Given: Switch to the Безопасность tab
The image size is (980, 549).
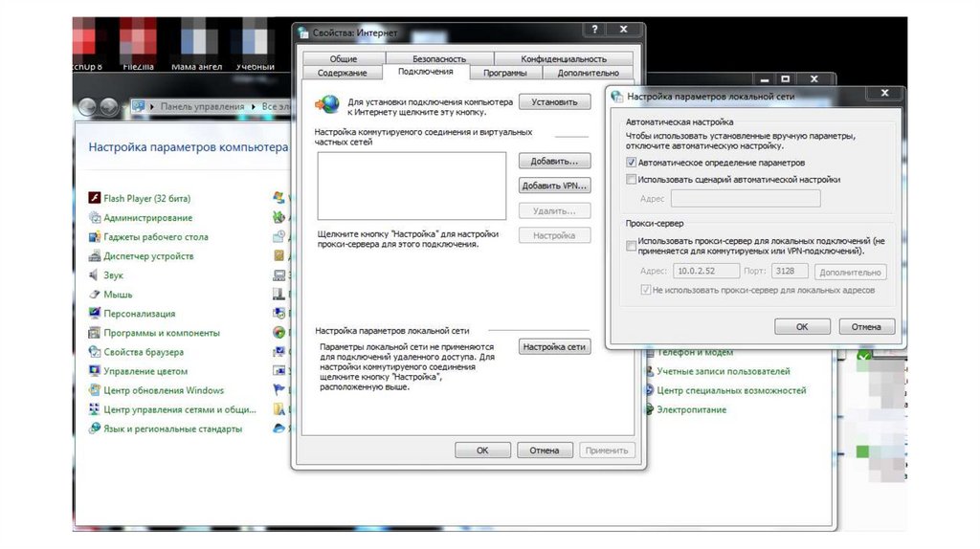Looking at the screenshot, I should pos(438,58).
